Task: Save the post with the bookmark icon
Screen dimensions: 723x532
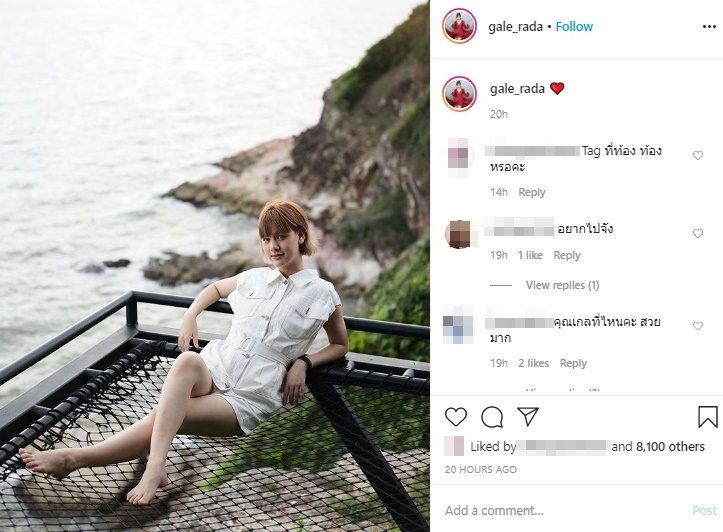Action: 707,417
